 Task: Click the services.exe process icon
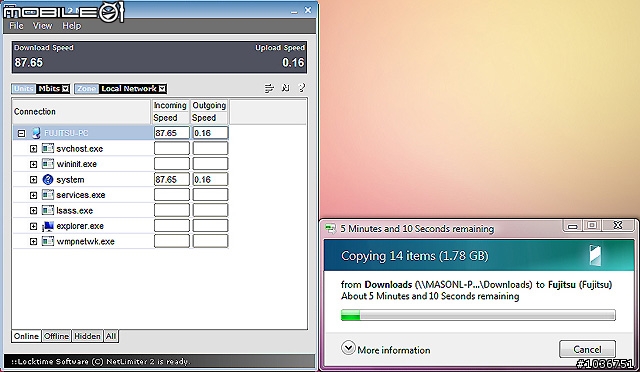(48, 195)
